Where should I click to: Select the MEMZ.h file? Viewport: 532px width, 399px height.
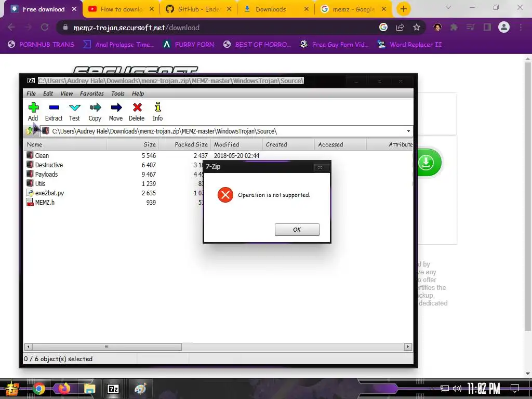[x=45, y=203]
